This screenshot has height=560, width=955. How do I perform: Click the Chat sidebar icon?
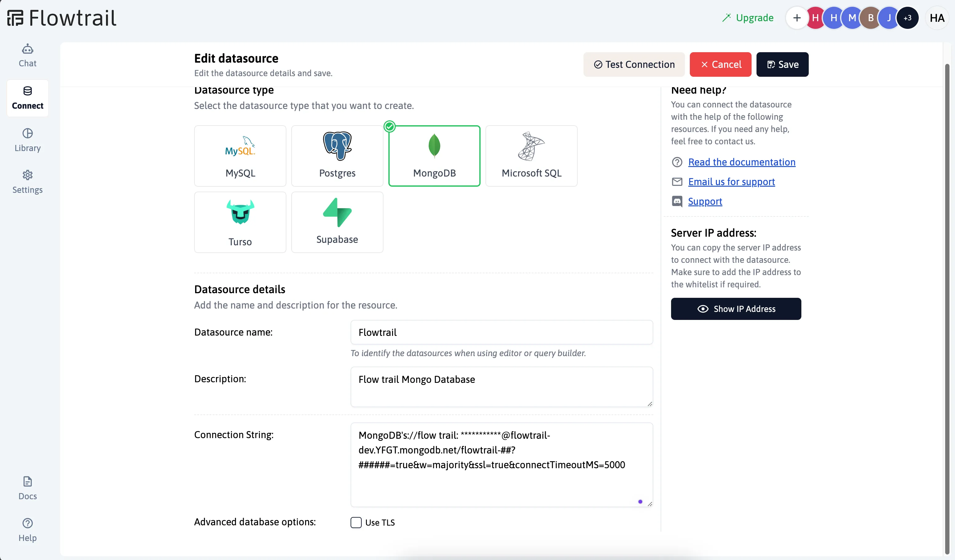[x=27, y=55]
